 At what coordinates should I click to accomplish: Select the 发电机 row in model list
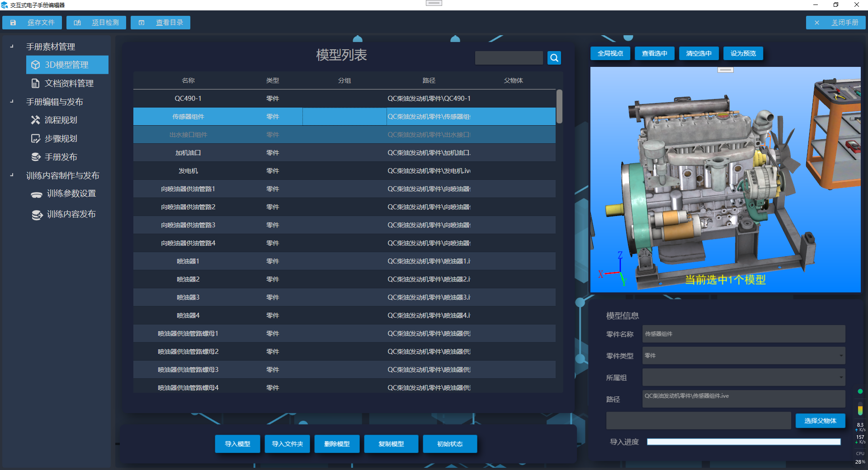188,171
